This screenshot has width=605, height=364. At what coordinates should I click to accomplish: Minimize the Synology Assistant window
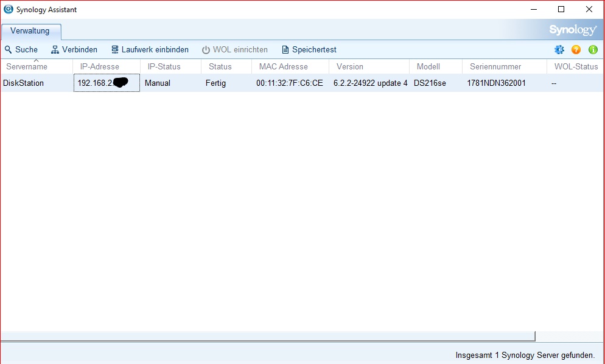point(534,9)
